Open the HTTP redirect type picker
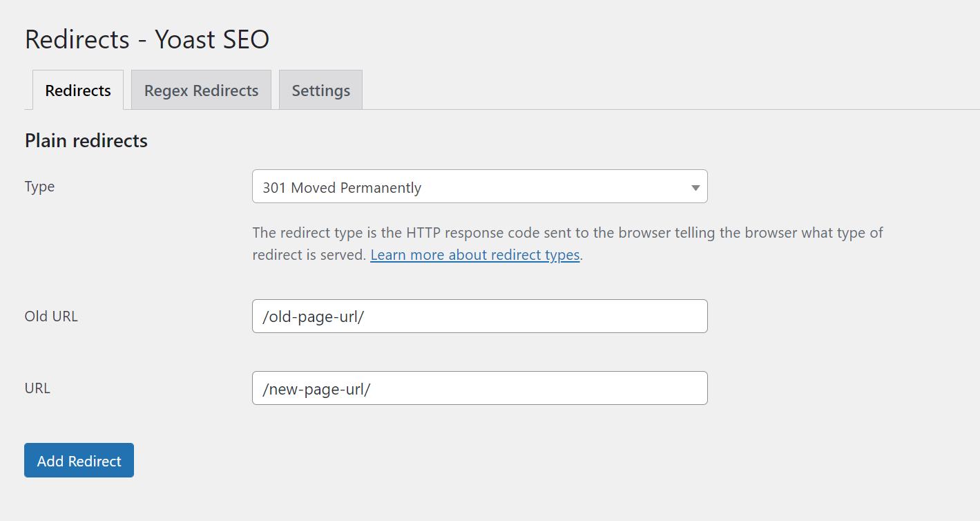 479,187
